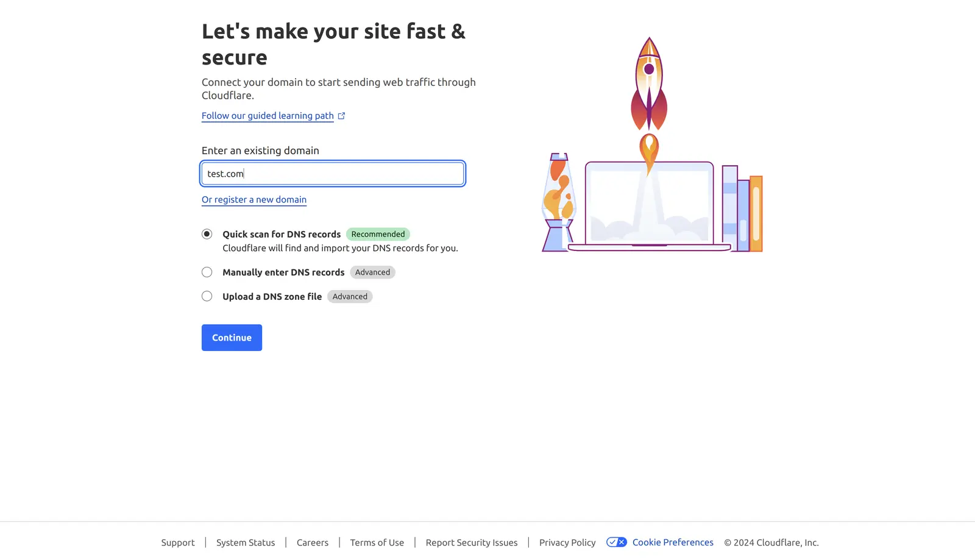Click the rocket launch illustration
This screenshot has width=975, height=560.
[652, 144]
